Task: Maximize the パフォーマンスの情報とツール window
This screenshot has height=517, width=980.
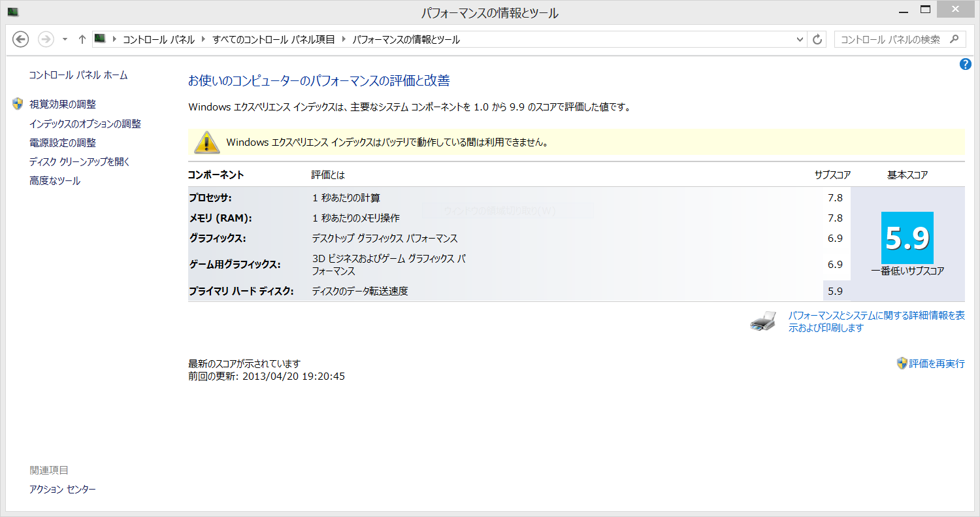Action: click(925, 10)
